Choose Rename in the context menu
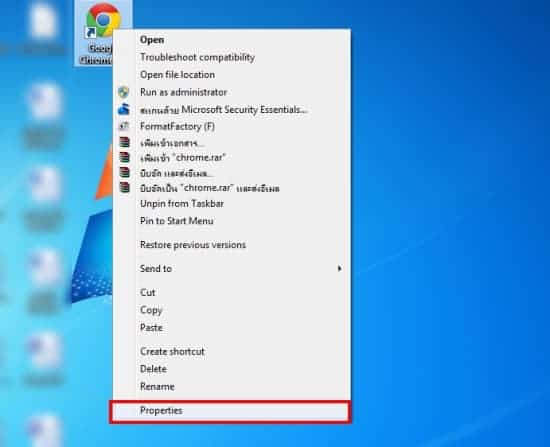 (x=157, y=386)
